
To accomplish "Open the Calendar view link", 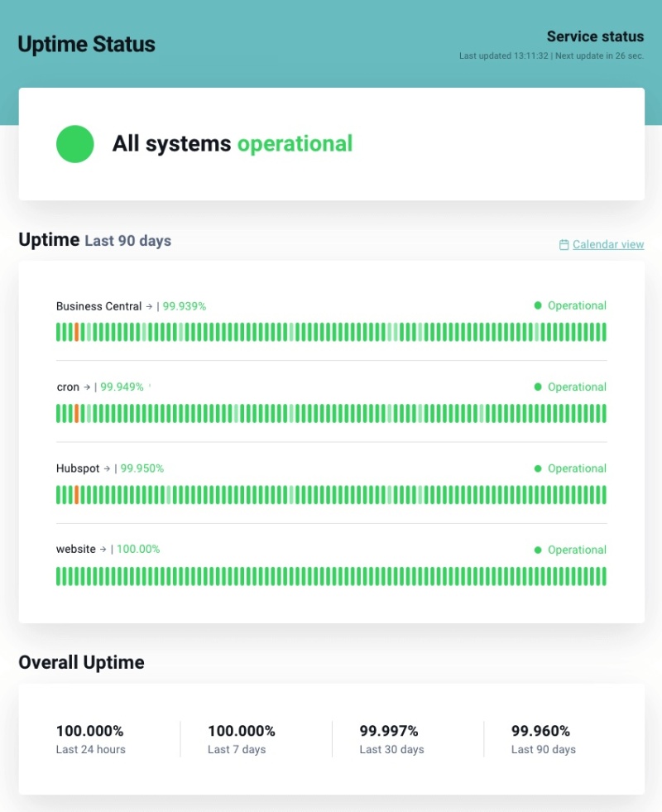I will click(608, 245).
